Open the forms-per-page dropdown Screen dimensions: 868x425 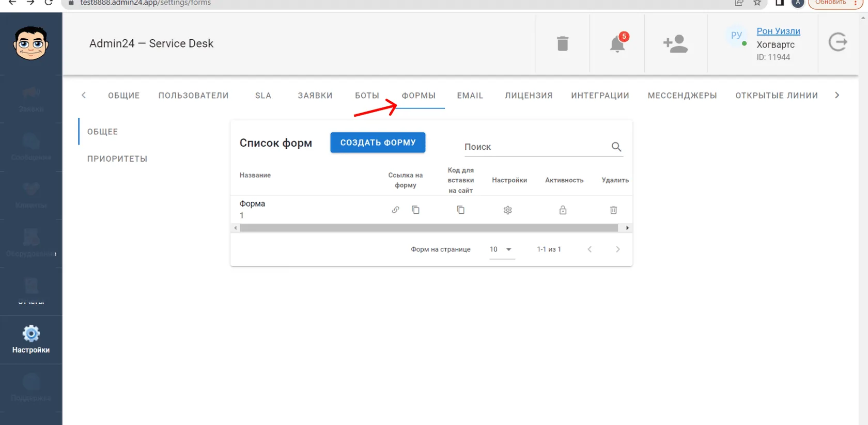point(502,249)
